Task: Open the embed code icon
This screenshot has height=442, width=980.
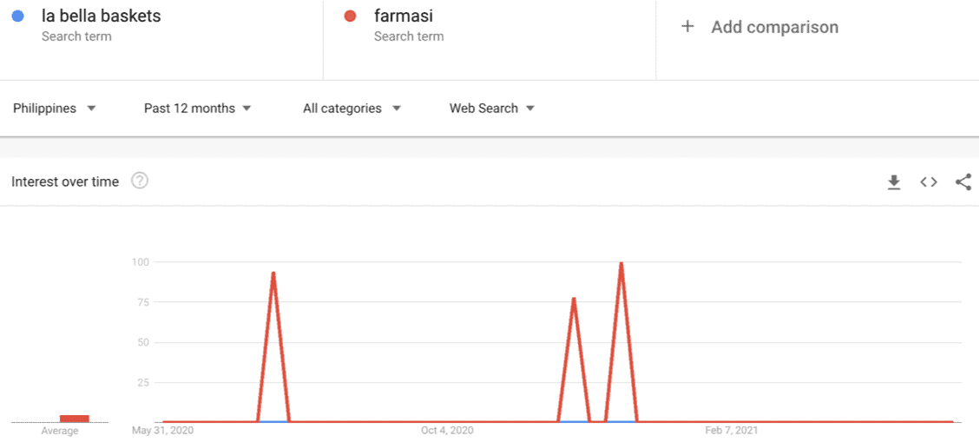Action: [x=929, y=182]
